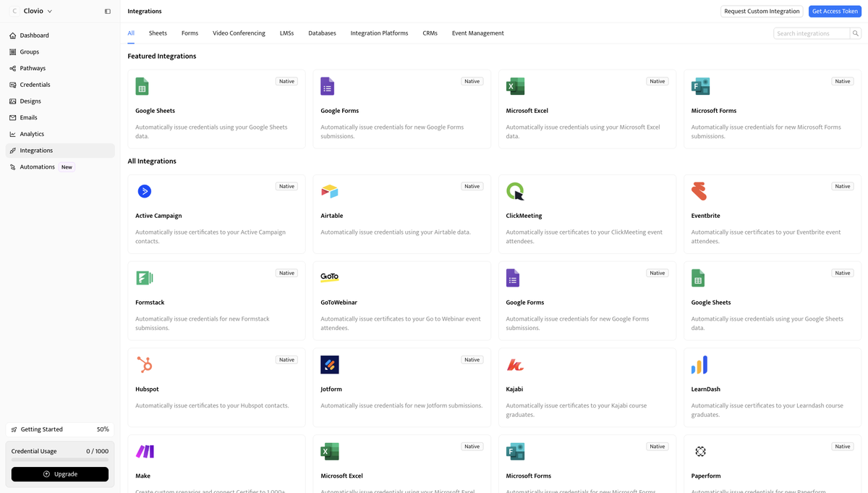Navigate to Credentials via its card icon
This screenshot has width=868, height=493.
pyautogui.click(x=12, y=84)
